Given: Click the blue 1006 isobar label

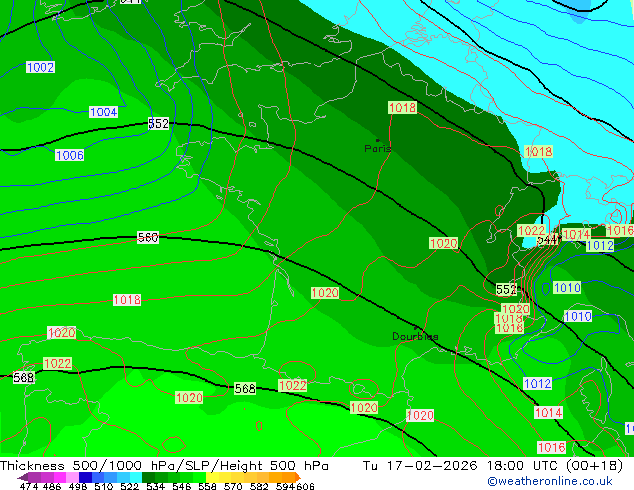Looking at the screenshot, I should coord(70,155).
